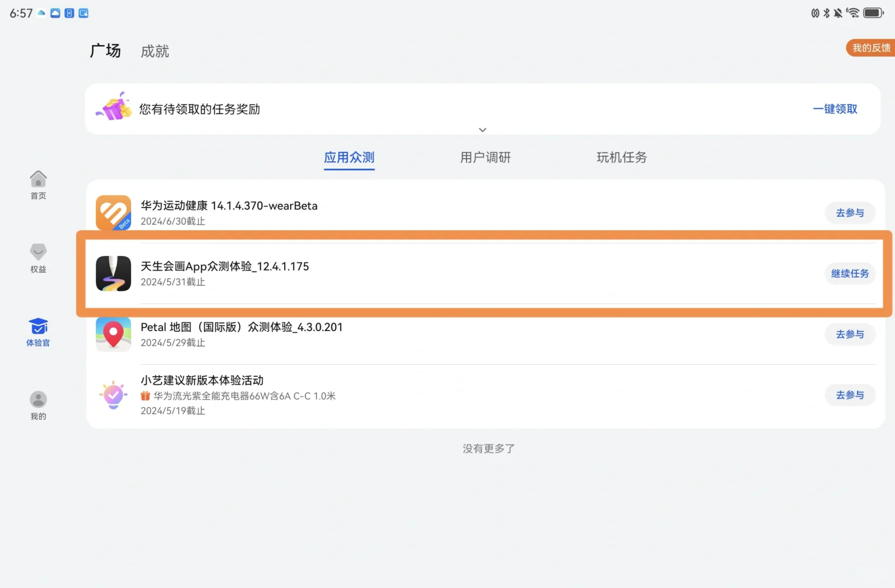Click the Wi-Fi status icon
Screen dimensions: 895x588
coord(853,13)
